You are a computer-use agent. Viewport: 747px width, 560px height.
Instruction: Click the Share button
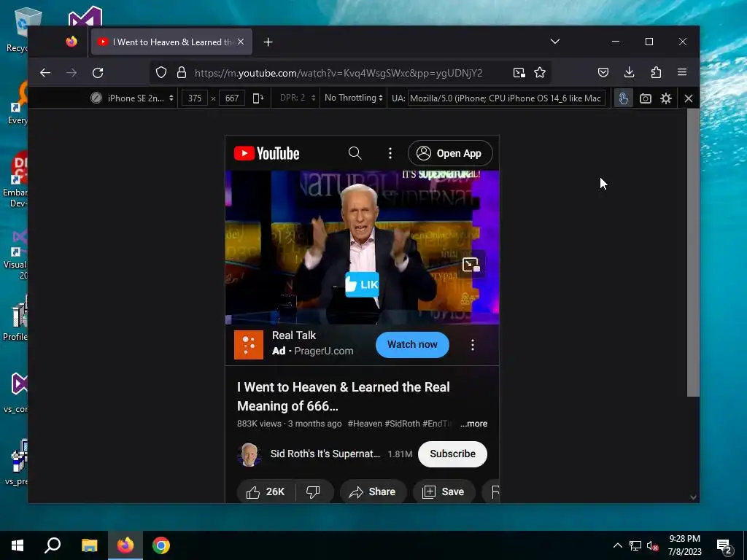click(373, 491)
